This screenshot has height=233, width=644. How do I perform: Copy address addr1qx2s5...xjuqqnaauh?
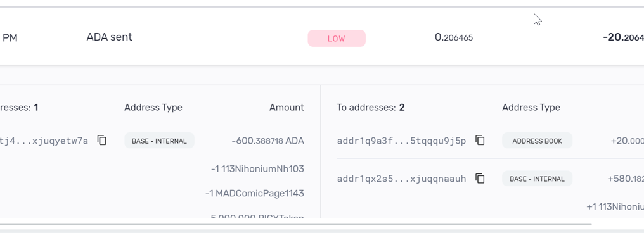480,179
